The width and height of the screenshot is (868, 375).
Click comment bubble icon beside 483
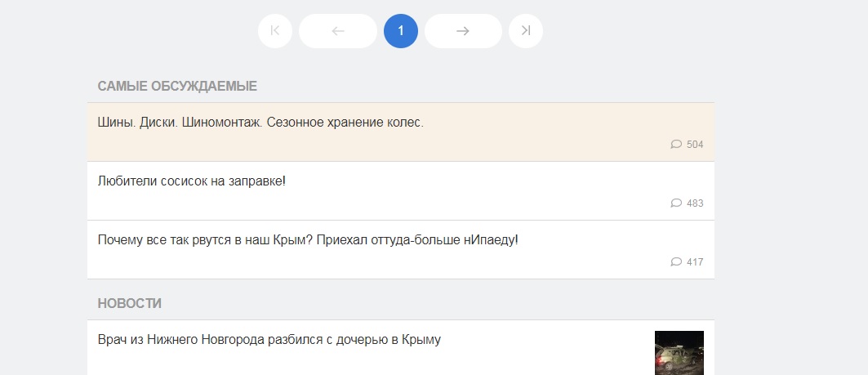(x=676, y=203)
